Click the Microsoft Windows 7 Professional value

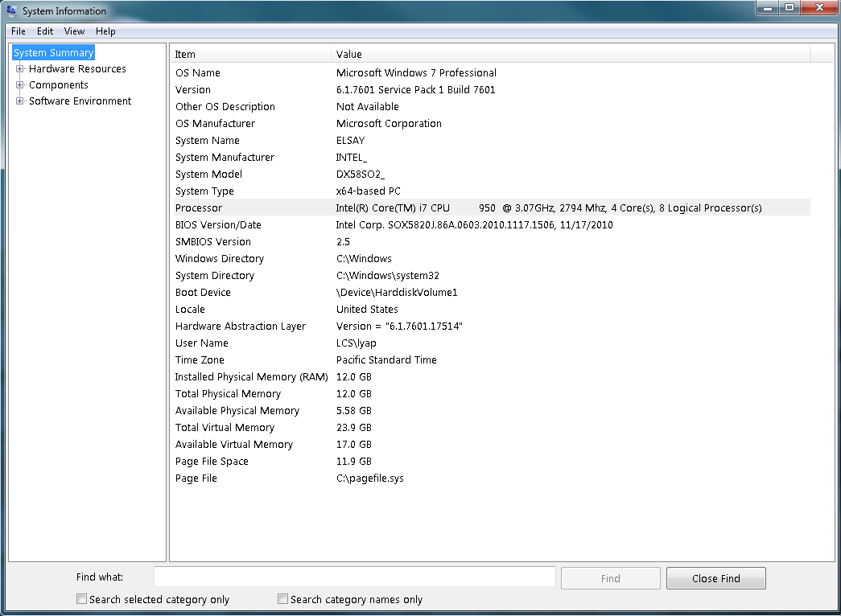click(416, 73)
